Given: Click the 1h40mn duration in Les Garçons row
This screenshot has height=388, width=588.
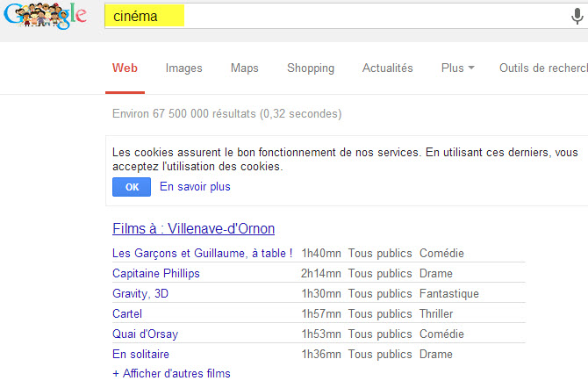Looking at the screenshot, I should tap(321, 254).
